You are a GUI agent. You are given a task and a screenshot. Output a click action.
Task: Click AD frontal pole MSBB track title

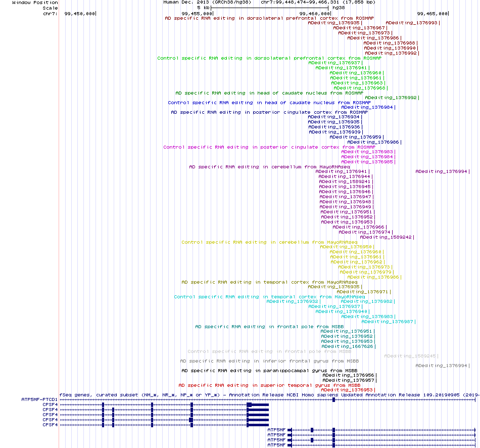click(x=269, y=327)
